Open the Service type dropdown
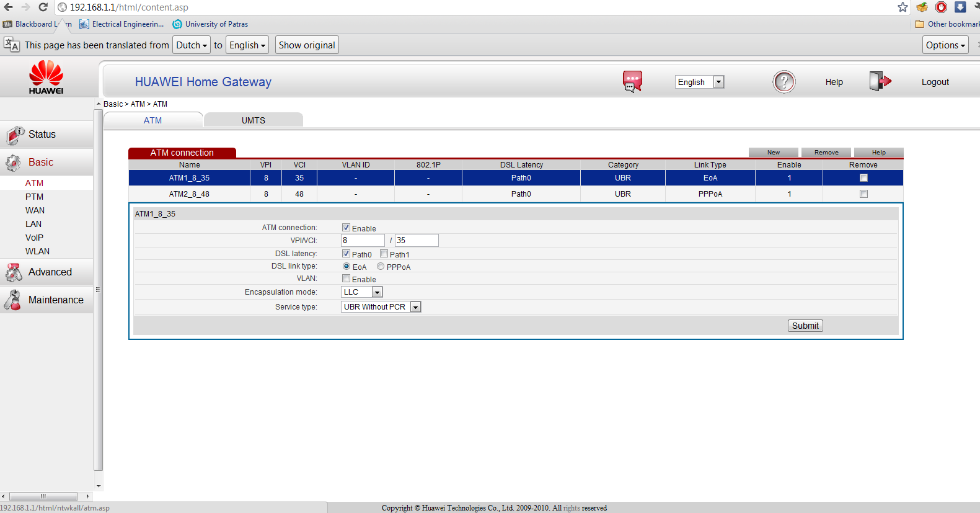 coord(381,307)
